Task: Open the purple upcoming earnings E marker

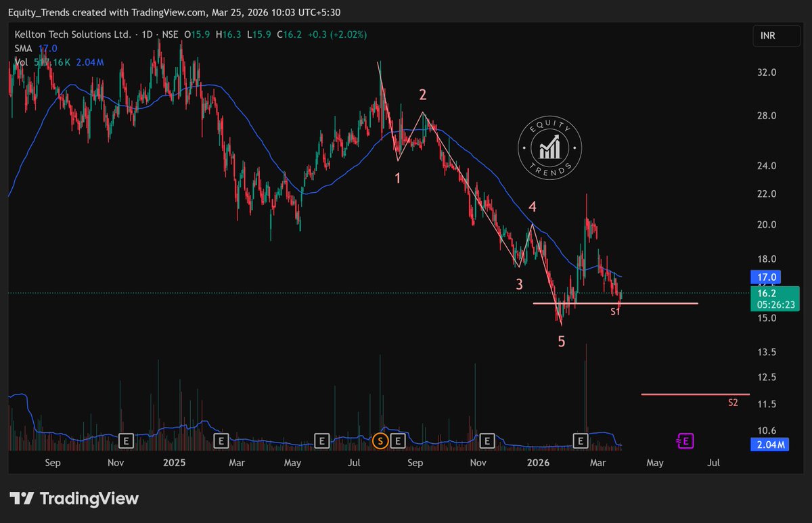Action: (x=685, y=441)
